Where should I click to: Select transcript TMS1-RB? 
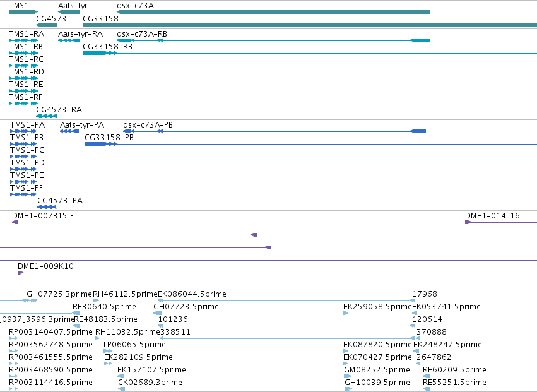point(26,47)
